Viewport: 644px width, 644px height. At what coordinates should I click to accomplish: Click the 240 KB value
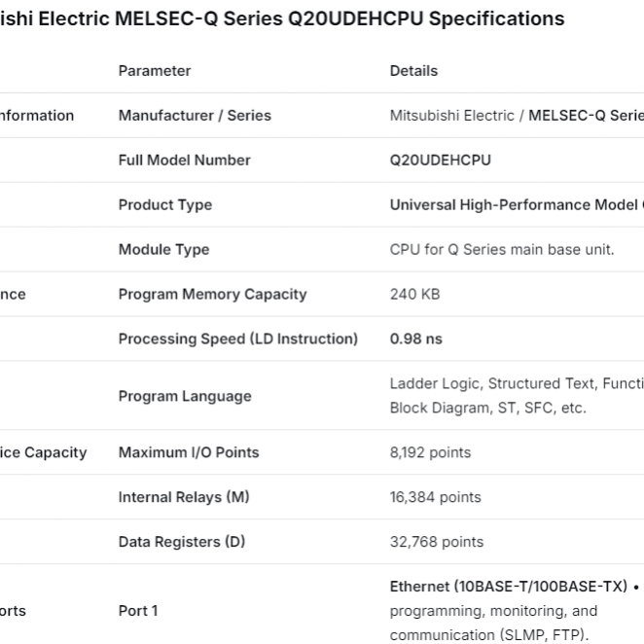point(414,295)
